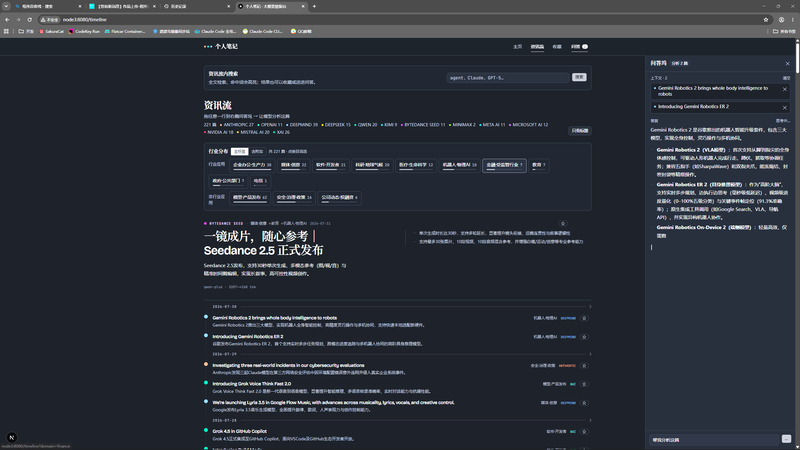Viewport: 800px width, 450px height.
Task: Bookmark this page with the star icon
Action: pos(766,19)
